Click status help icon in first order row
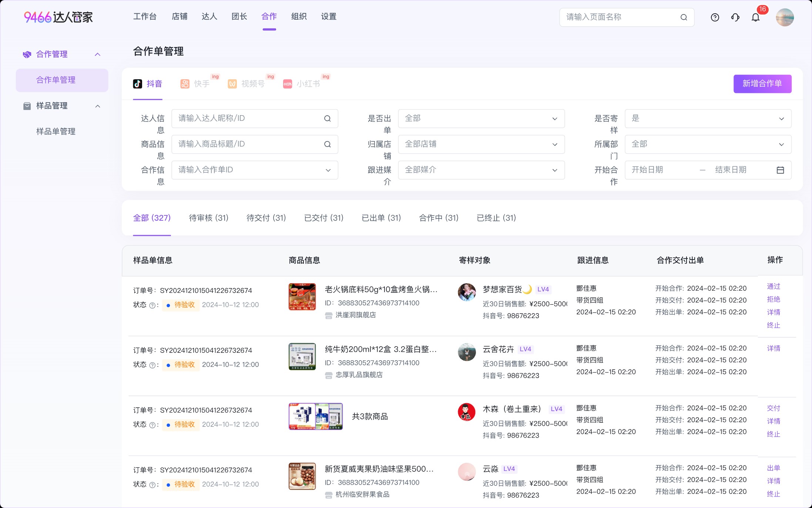Viewport: 812px width, 508px height. 152,305
